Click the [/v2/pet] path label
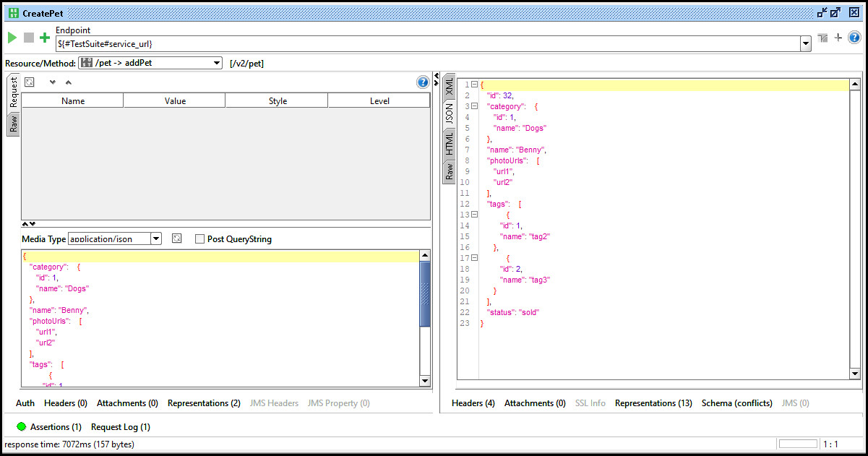 pos(246,64)
